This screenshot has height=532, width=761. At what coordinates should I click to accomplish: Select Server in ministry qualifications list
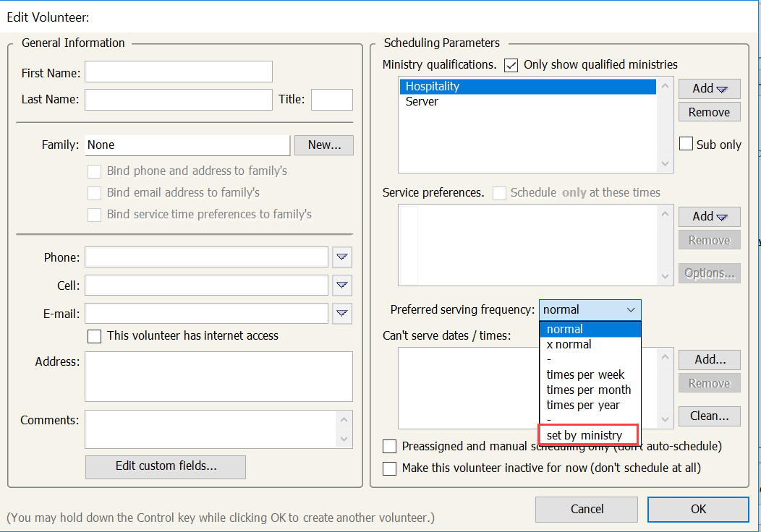(422, 102)
